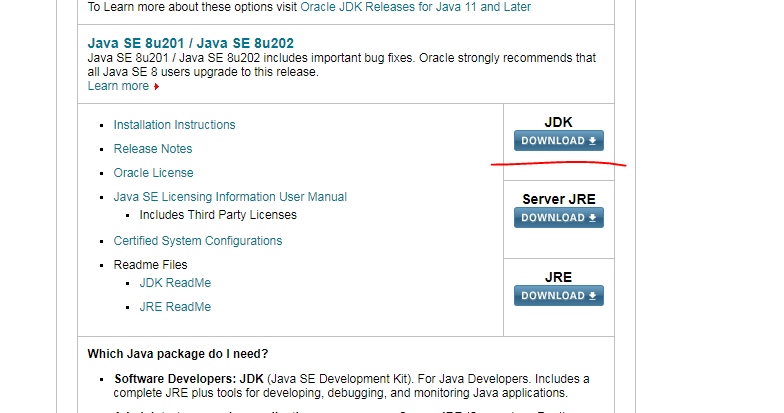
Task: Click red arrow icon beside Learn more
Action: [x=156, y=86]
